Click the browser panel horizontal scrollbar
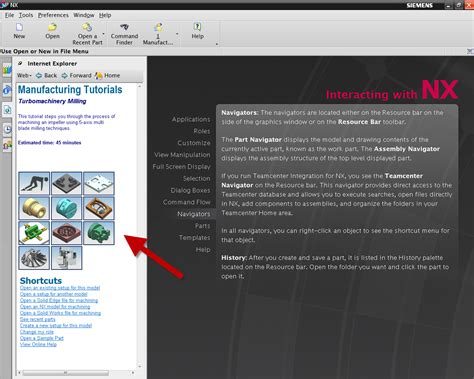This screenshot has width=474, height=379. (x=66, y=372)
